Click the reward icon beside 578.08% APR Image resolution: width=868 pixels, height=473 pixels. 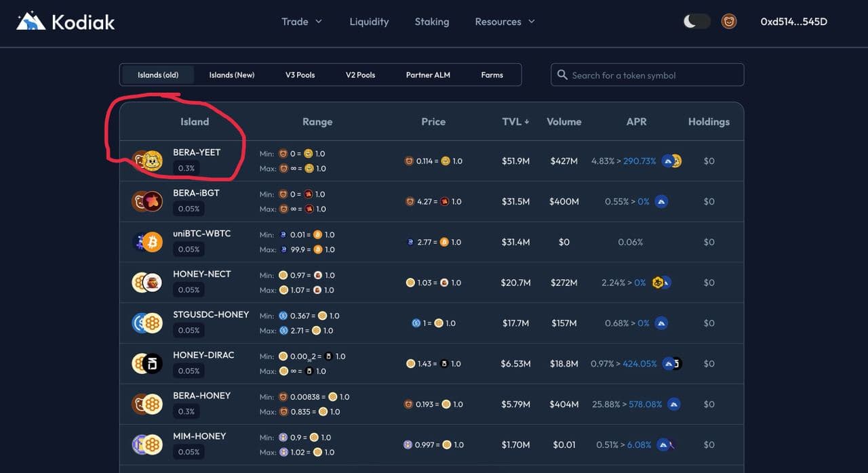[674, 405]
